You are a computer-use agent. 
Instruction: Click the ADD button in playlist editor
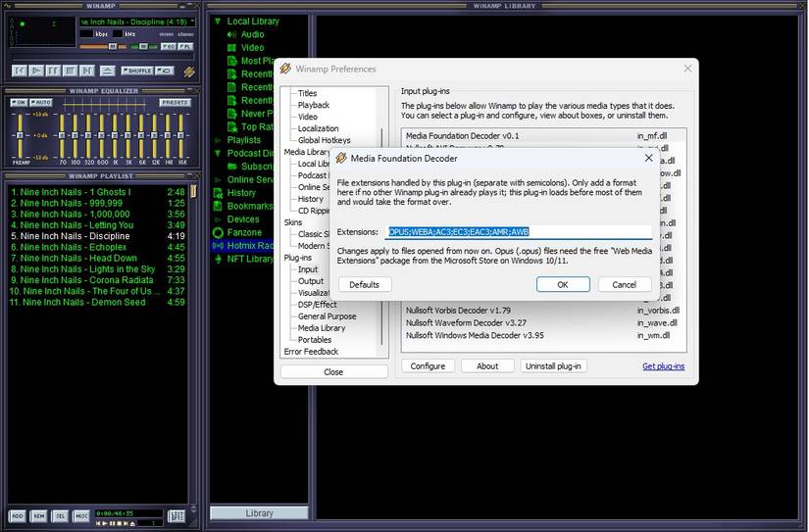coord(17,516)
